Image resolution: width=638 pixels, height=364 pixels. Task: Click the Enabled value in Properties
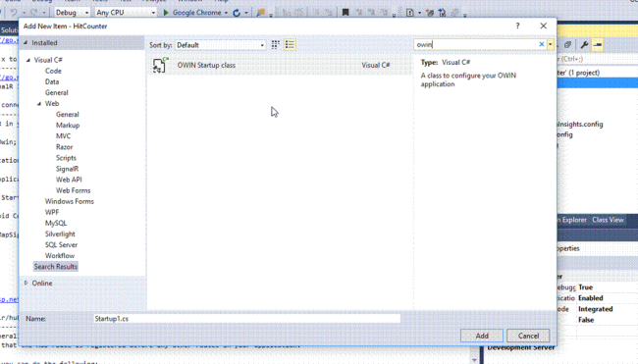590,298
